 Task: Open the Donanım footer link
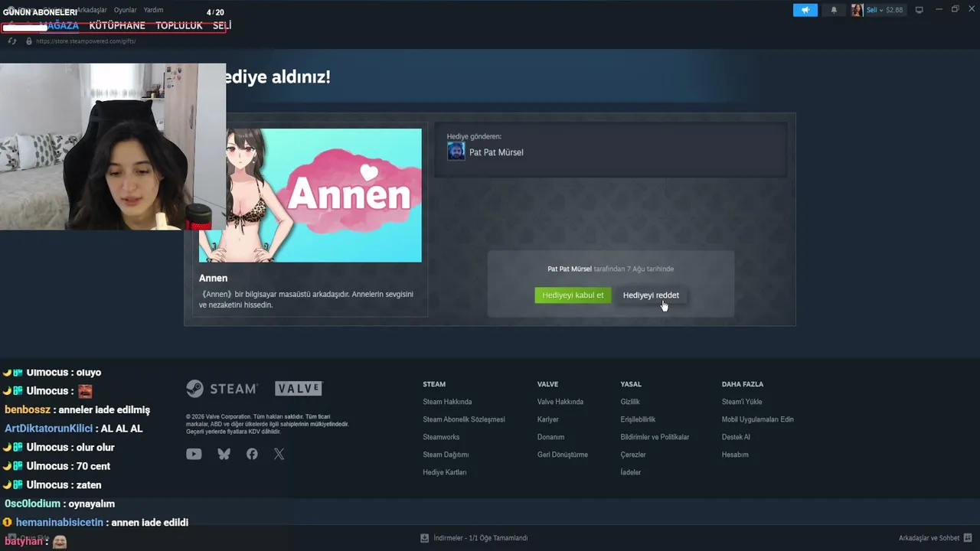point(550,437)
